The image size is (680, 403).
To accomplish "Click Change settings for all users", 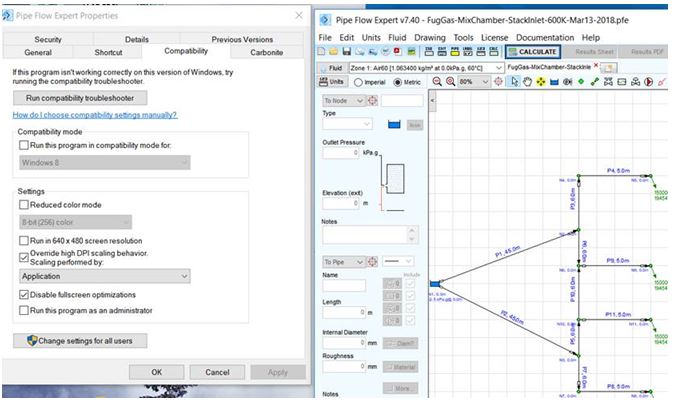I will pyautogui.click(x=80, y=341).
